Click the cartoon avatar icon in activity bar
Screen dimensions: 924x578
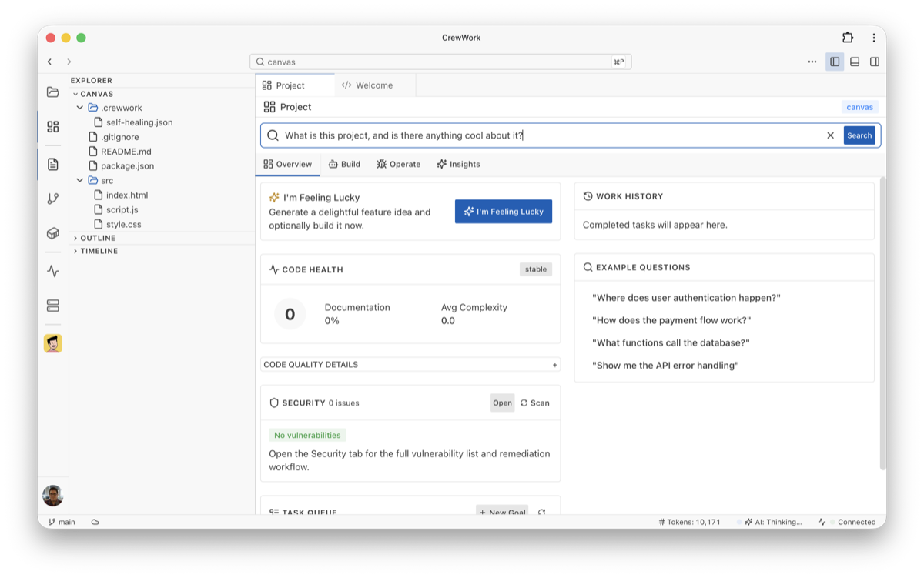(52, 343)
